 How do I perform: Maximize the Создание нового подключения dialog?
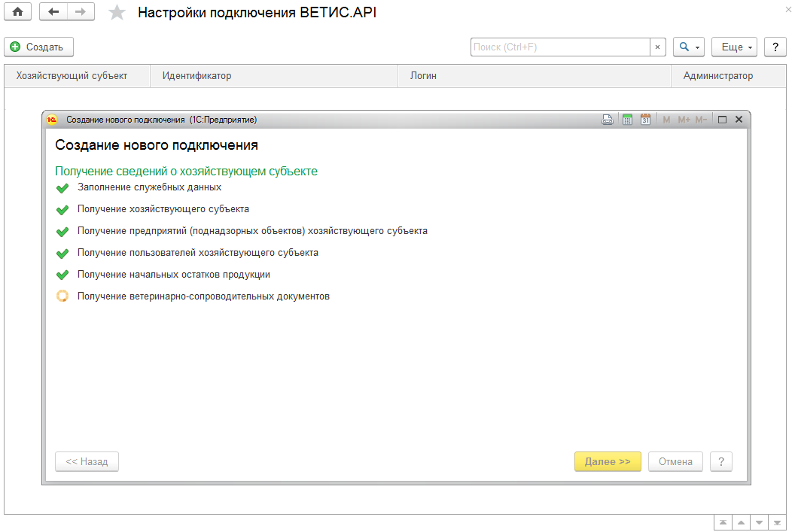[x=723, y=120]
